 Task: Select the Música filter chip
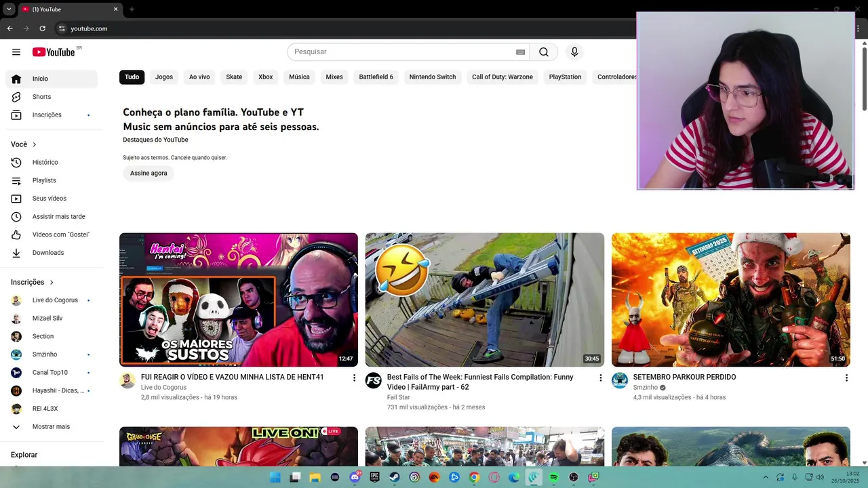tap(299, 77)
